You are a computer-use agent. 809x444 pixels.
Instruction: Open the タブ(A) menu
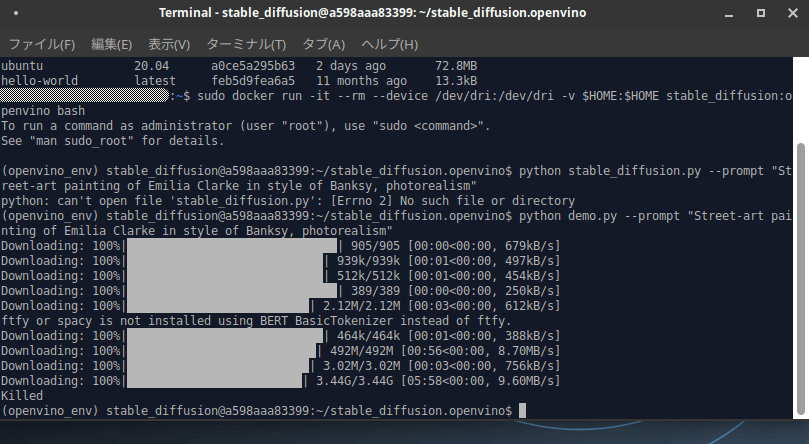click(323, 44)
